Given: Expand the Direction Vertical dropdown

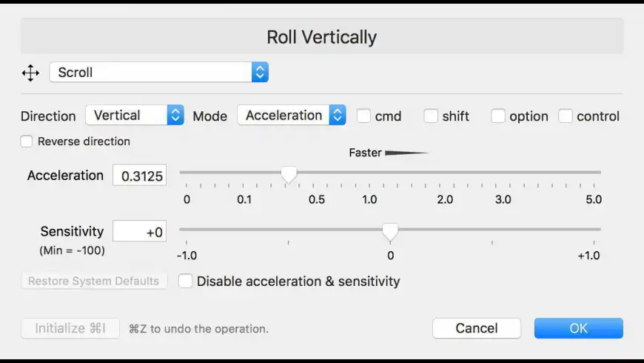Looking at the screenshot, I should 134,115.
